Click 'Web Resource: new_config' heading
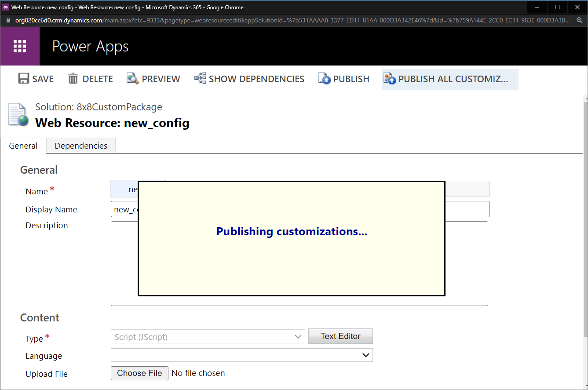588x390 pixels. click(x=112, y=123)
